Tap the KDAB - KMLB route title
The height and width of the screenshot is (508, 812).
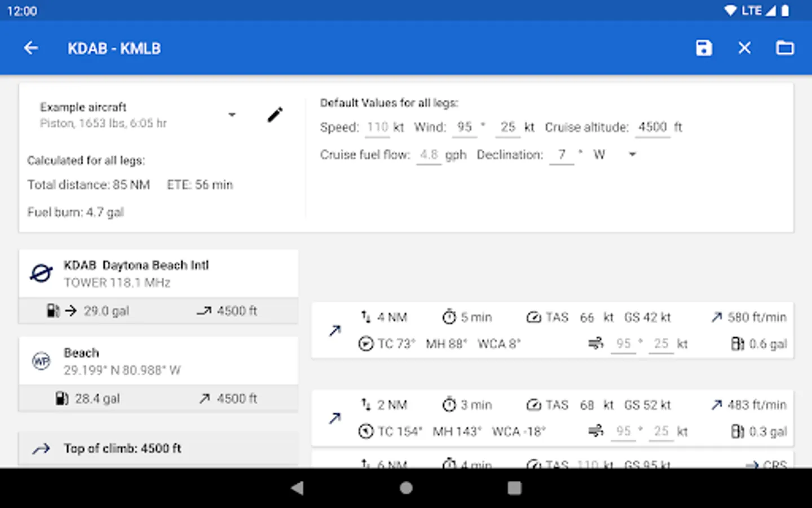(x=114, y=49)
